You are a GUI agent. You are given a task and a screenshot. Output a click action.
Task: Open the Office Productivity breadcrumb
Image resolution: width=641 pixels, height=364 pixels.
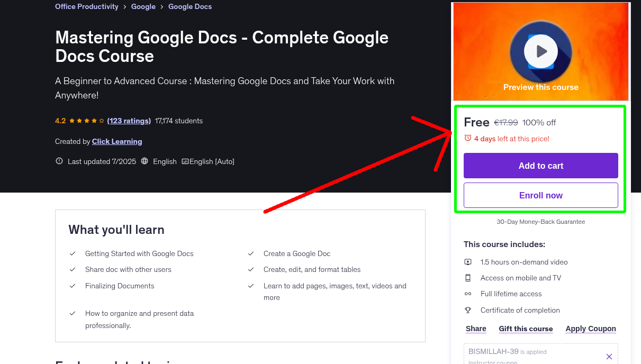click(x=86, y=6)
